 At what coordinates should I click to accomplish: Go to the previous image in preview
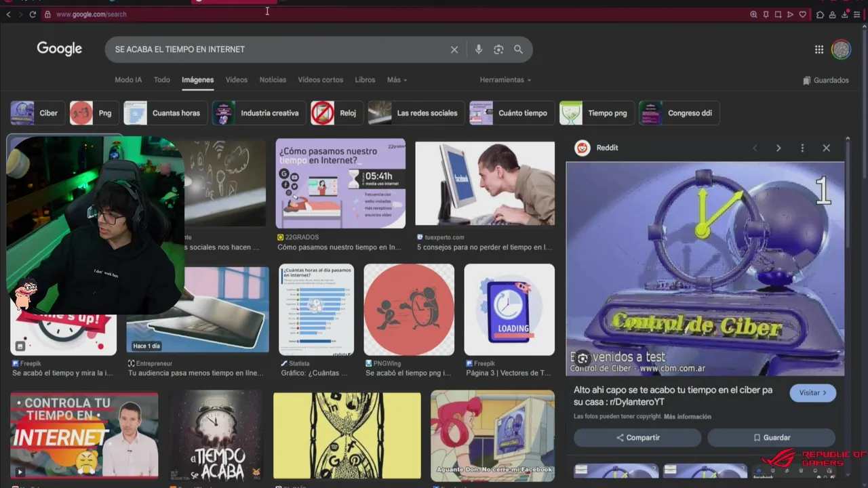click(755, 148)
